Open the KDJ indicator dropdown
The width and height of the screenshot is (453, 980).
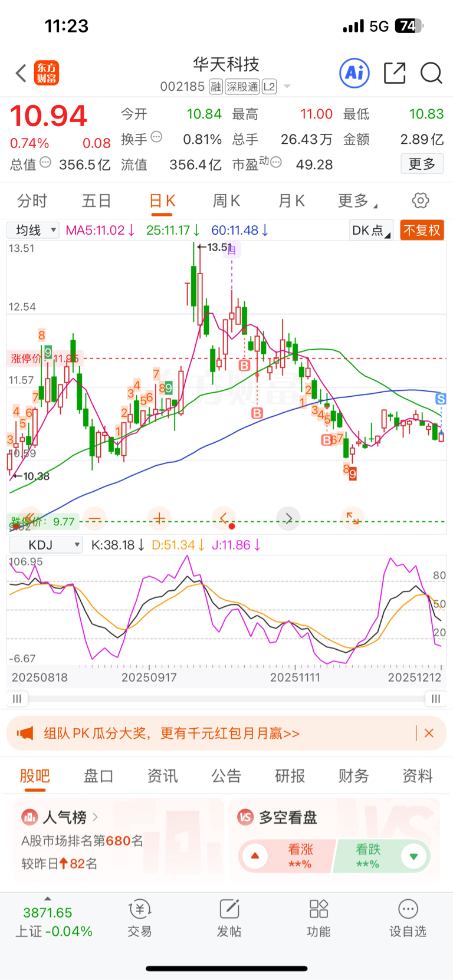45,545
